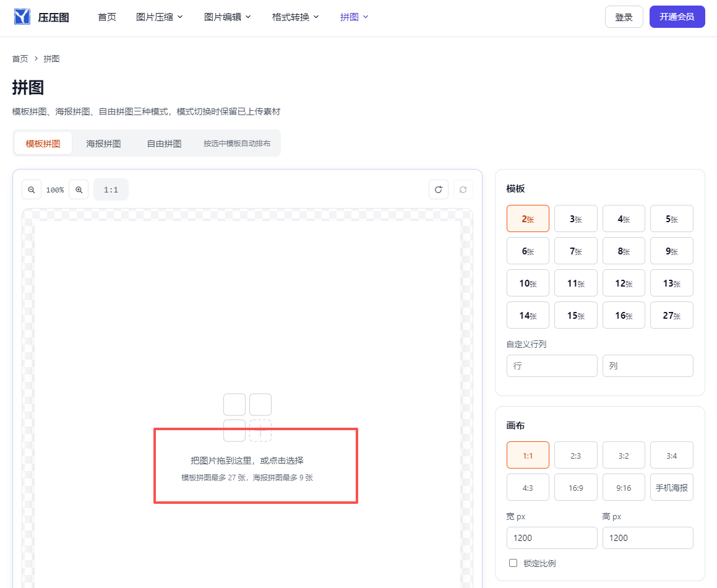Select the 5张 template
Screen dimensions: 717x588
(672, 218)
